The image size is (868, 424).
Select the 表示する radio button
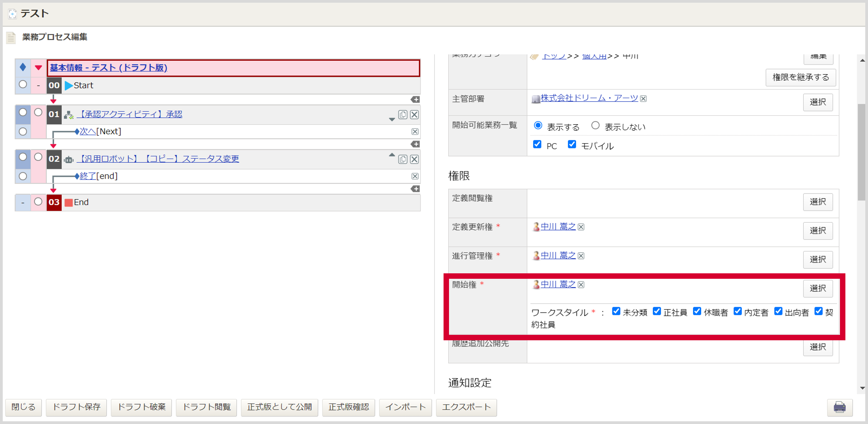tap(538, 125)
